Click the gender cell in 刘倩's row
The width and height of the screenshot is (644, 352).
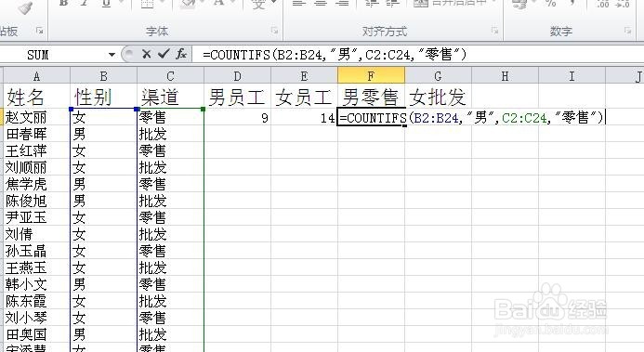103,234
